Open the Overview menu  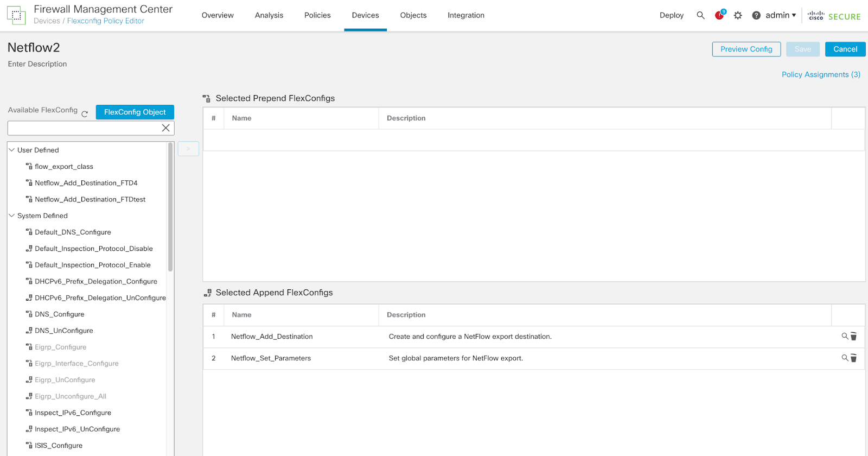coord(218,15)
